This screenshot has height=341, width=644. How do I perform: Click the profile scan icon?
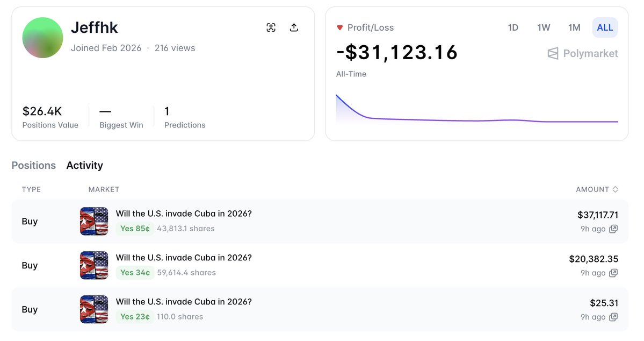[271, 27]
